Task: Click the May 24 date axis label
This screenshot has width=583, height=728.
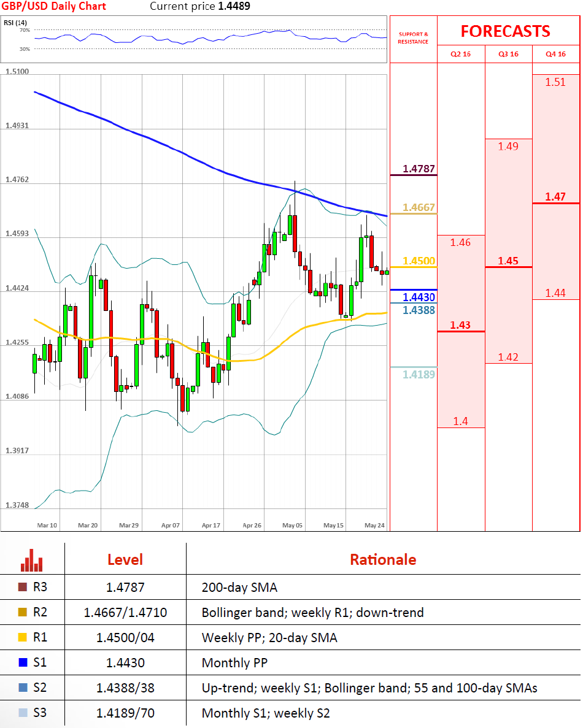Action: [x=374, y=526]
